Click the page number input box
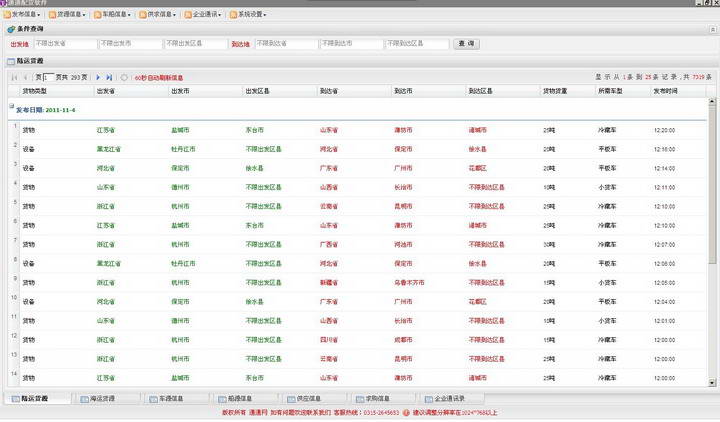This screenshot has height=422, width=720. 48,77
